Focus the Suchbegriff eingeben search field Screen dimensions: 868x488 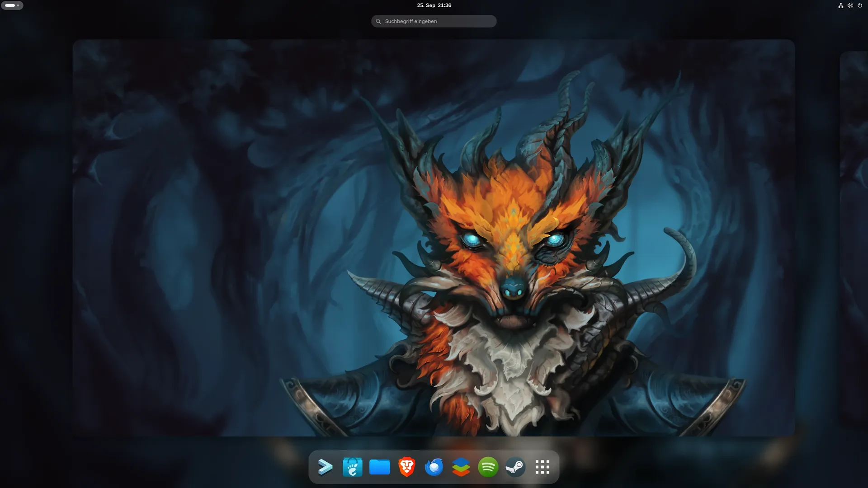(436, 21)
